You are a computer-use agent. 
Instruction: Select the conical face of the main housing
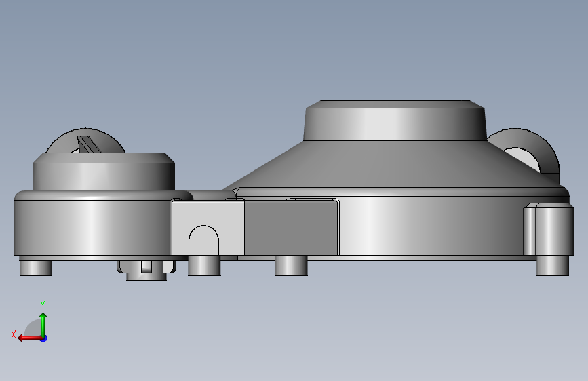[394, 163]
